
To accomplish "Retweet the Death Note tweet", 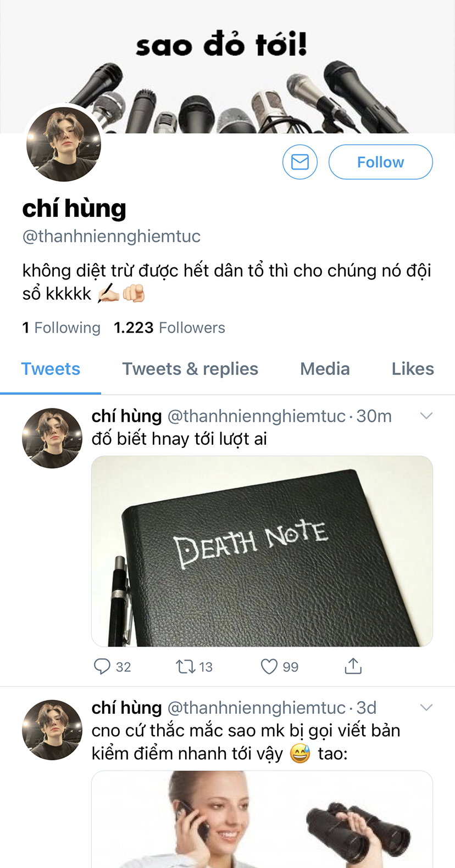I will [x=185, y=667].
